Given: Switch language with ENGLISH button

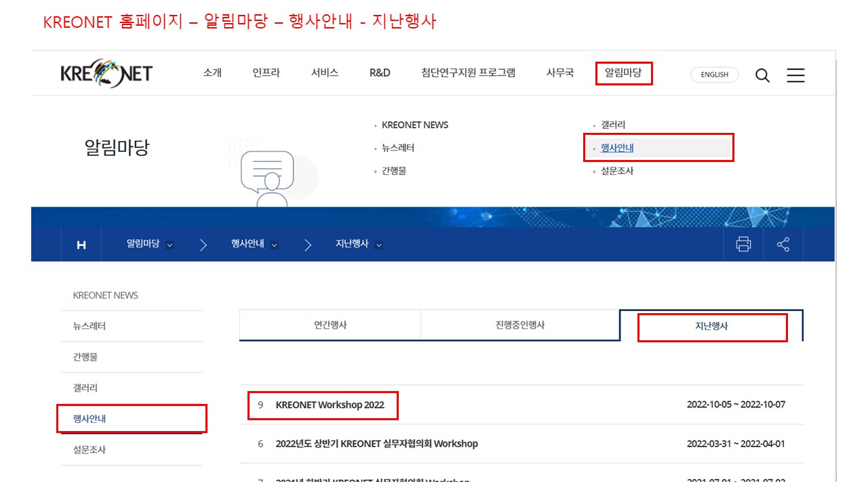Looking at the screenshot, I should point(715,75).
